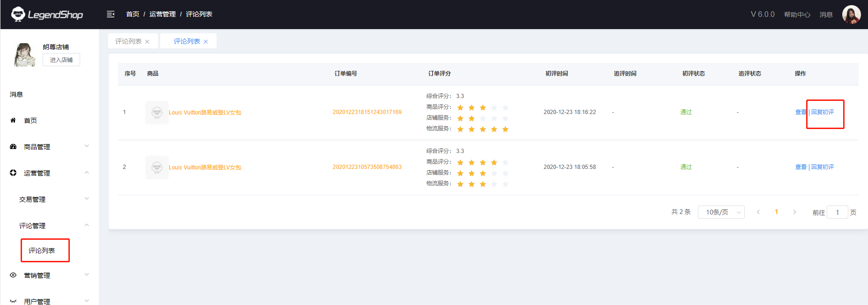Collapse sidebar with the hamburger menu icon
Screen dimensions: 868x305
(111, 14)
